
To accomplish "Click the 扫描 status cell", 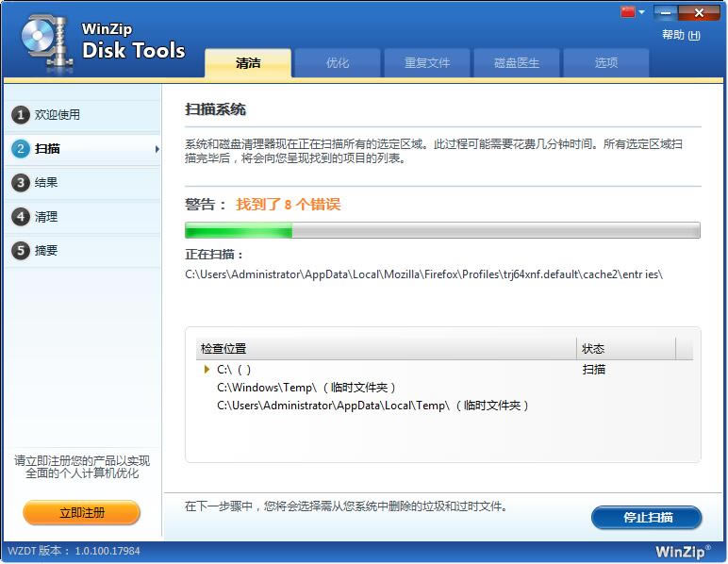I will (594, 370).
